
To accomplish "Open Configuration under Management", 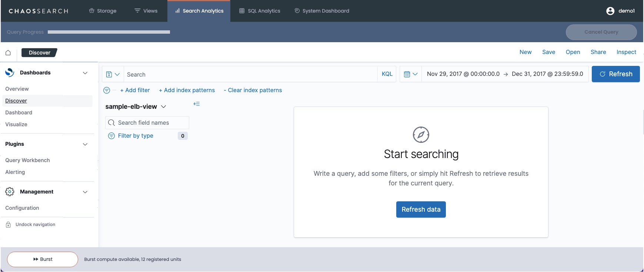I will click(x=22, y=208).
